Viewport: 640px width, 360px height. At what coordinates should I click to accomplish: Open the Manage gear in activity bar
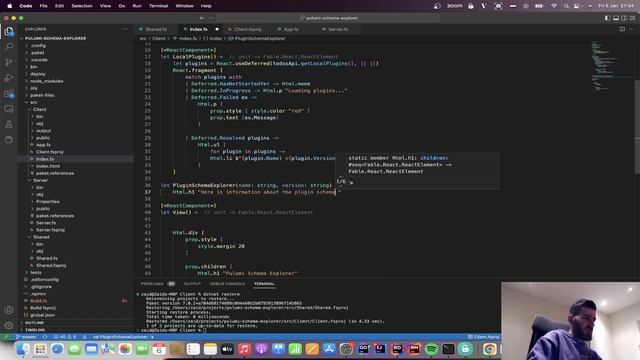(x=9, y=325)
